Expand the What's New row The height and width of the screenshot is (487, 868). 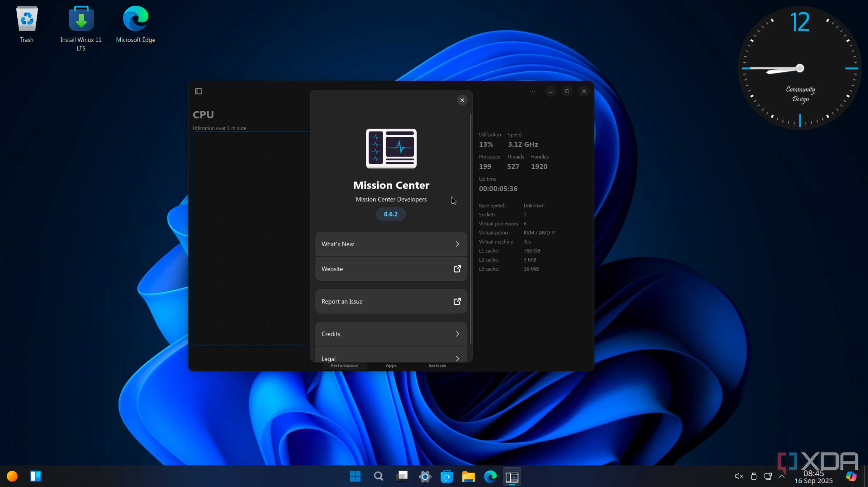point(391,244)
